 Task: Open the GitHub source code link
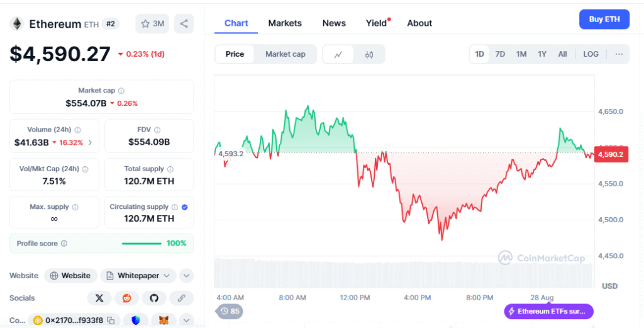tap(154, 298)
